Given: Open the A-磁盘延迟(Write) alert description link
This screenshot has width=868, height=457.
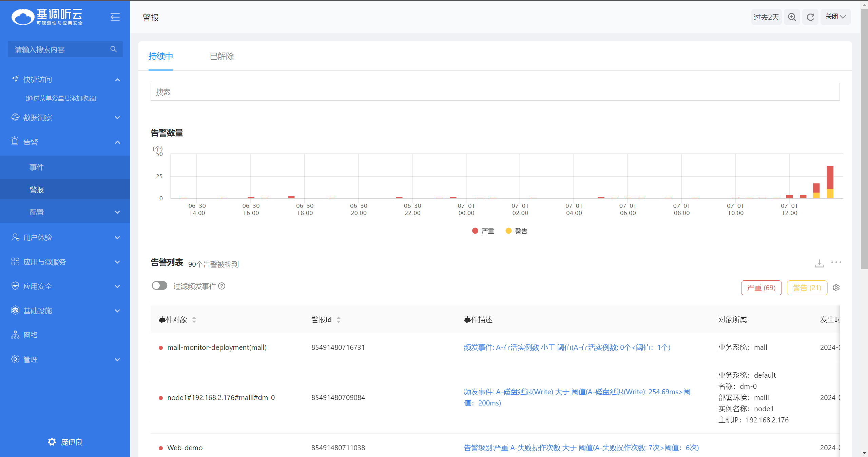Looking at the screenshot, I should (x=577, y=397).
